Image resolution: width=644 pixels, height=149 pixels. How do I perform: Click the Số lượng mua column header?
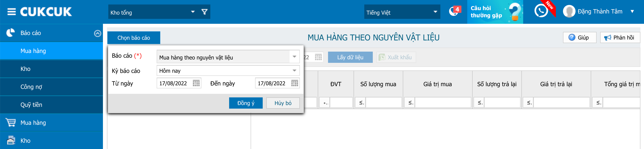click(x=378, y=84)
